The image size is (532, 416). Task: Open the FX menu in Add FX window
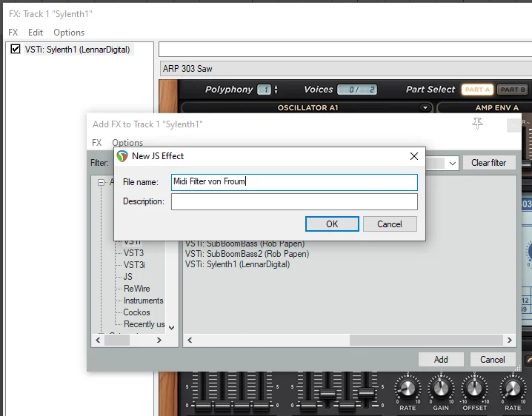point(97,142)
